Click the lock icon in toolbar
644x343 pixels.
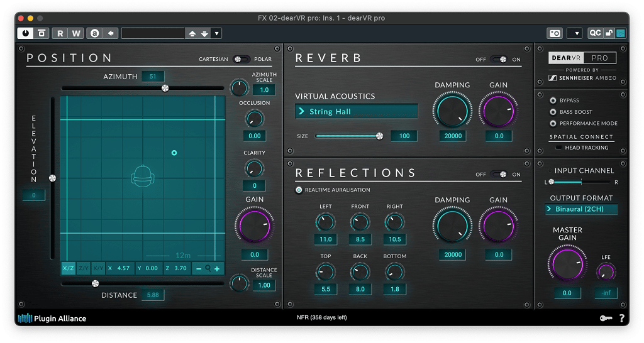(609, 33)
